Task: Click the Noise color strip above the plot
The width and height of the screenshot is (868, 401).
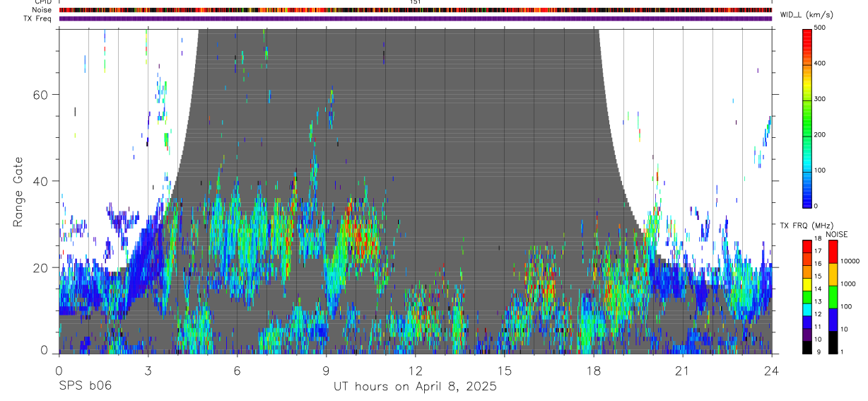Action: tap(415, 10)
